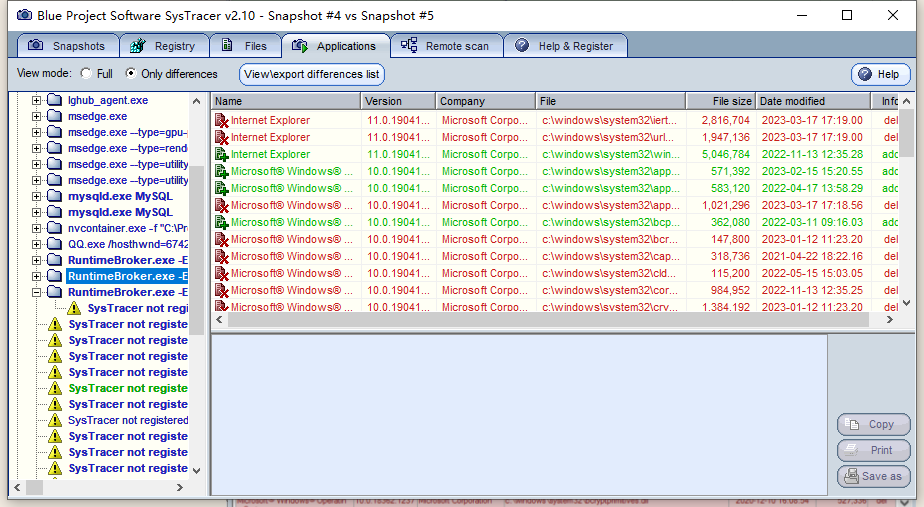Sort by the Version column header

coord(398,101)
